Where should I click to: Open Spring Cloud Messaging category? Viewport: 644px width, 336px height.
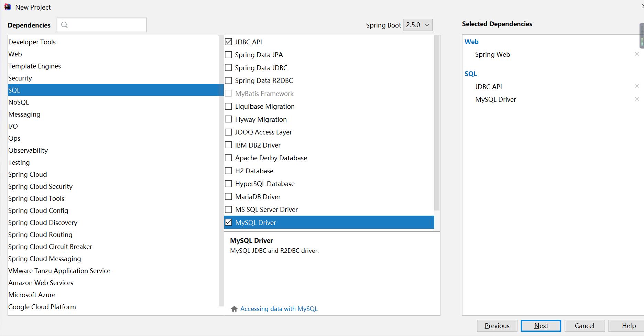pos(113,259)
